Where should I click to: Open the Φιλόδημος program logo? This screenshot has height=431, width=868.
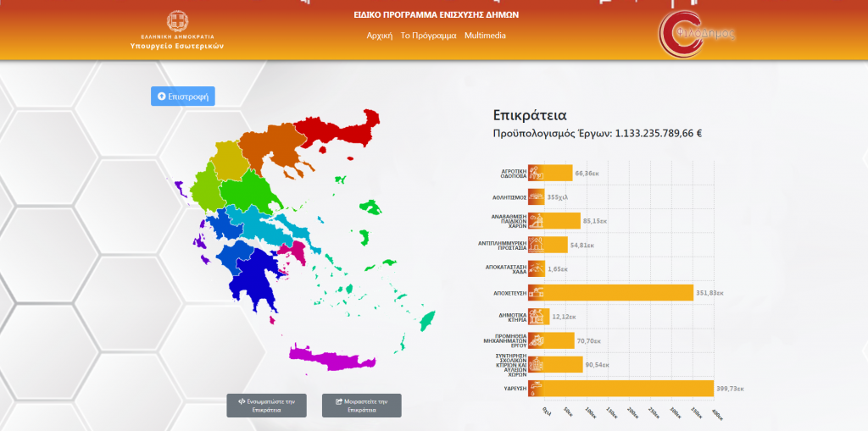697,35
